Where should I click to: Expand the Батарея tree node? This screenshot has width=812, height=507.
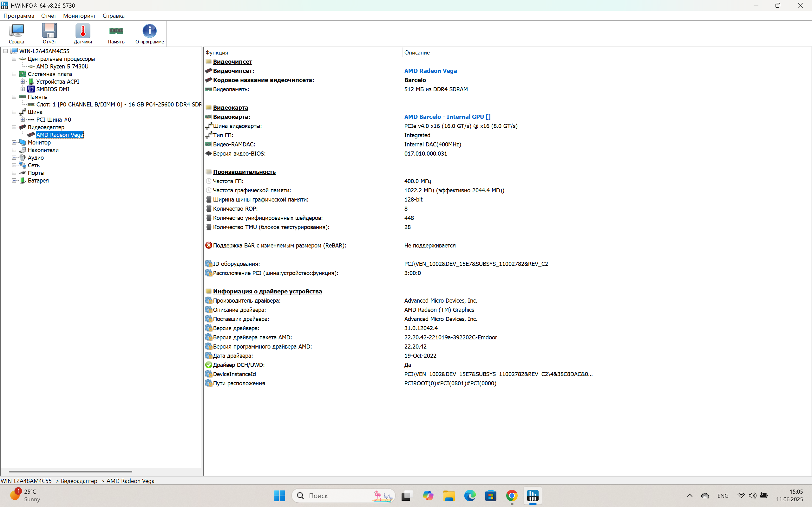[x=14, y=180]
